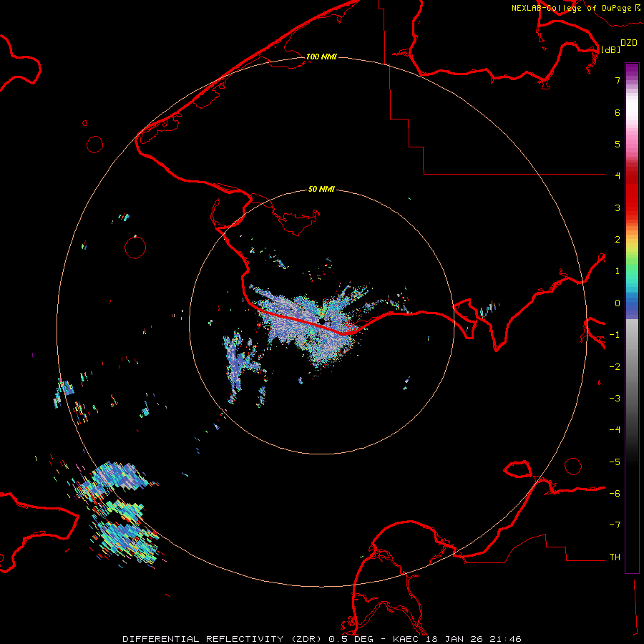
Task: Click the '2' value on color scale
Action: (x=618, y=240)
